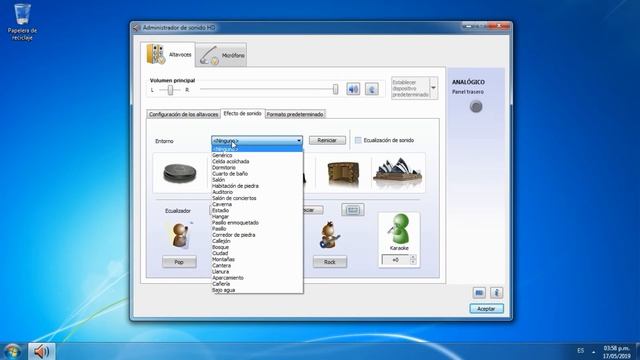
Task: Pick Llanura environment
Action: (x=257, y=271)
